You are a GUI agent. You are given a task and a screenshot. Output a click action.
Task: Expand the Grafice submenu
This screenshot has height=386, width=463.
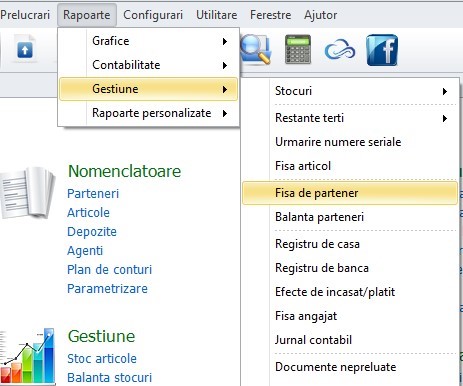click(149, 41)
